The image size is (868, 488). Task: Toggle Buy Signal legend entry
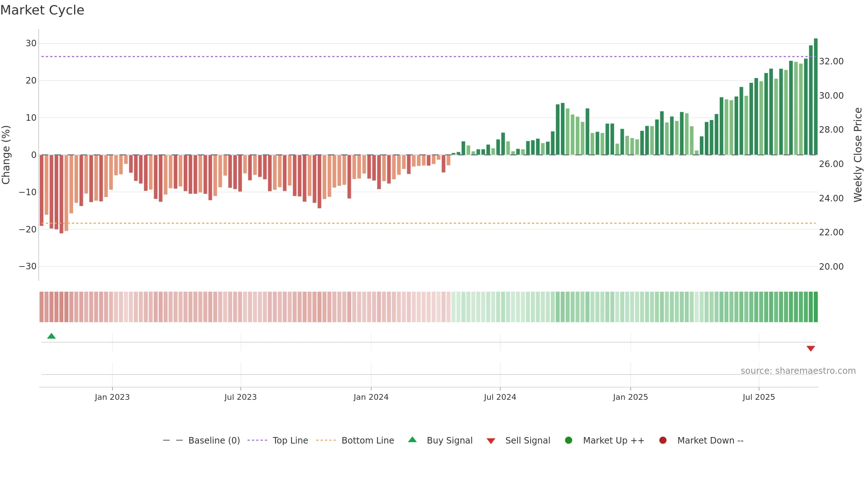click(x=440, y=440)
